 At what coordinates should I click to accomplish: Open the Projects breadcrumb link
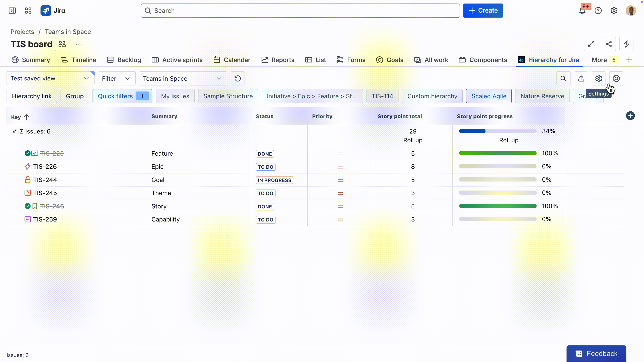pyautogui.click(x=22, y=32)
